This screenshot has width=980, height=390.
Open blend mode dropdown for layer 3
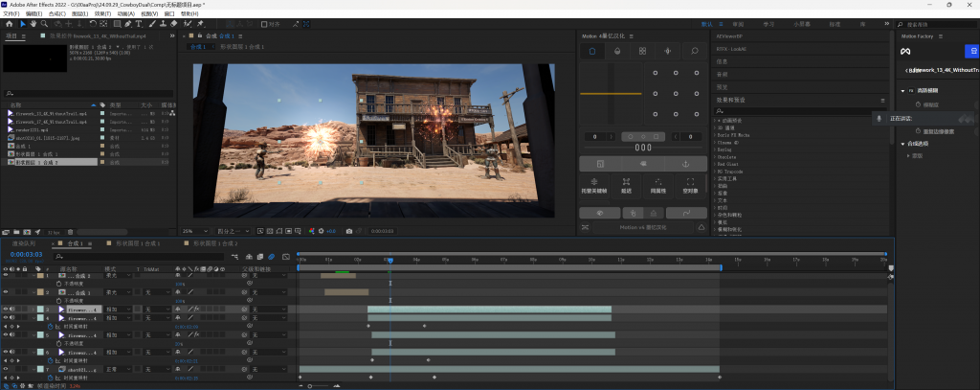(115, 310)
